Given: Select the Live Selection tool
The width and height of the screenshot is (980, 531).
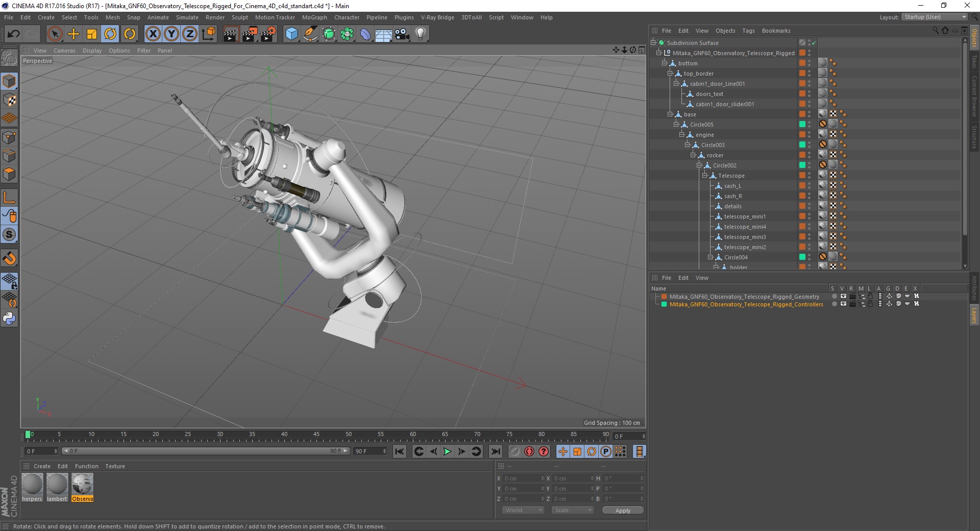Looking at the screenshot, I should point(55,34).
